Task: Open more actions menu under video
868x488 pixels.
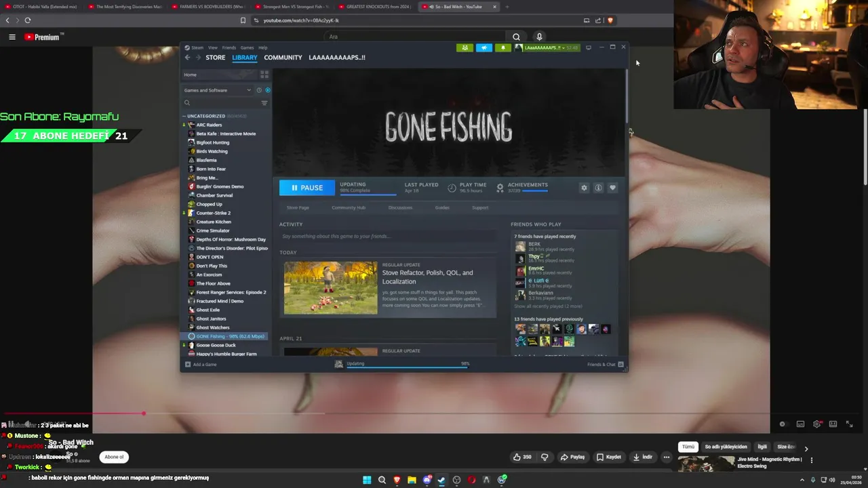Action: click(x=667, y=457)
